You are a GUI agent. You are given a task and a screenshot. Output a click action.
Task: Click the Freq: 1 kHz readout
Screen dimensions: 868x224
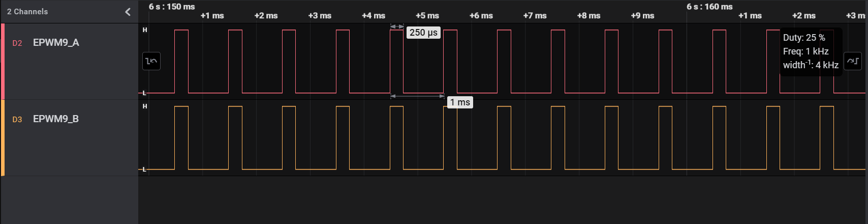pos(805,51)
